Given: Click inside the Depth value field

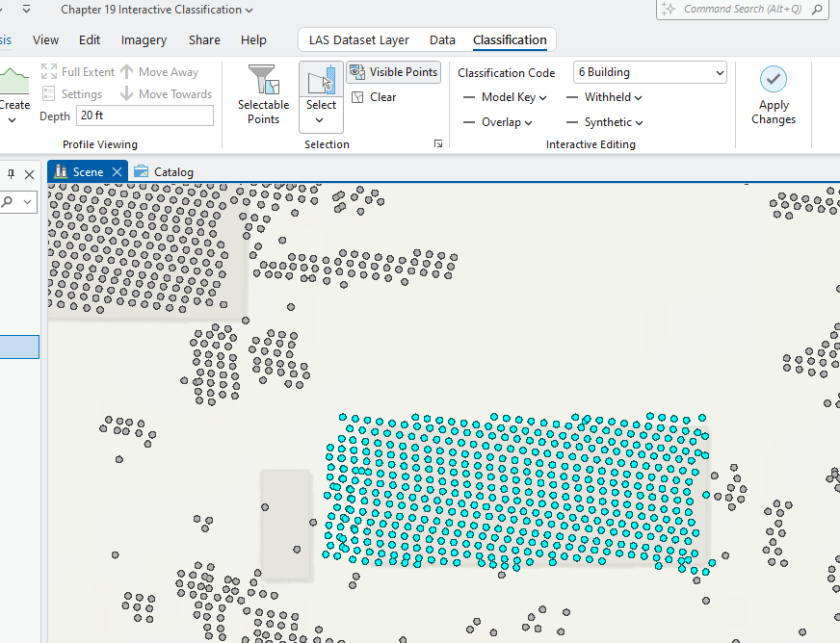Looking at the screenshot, I should [x=144, y=115].
